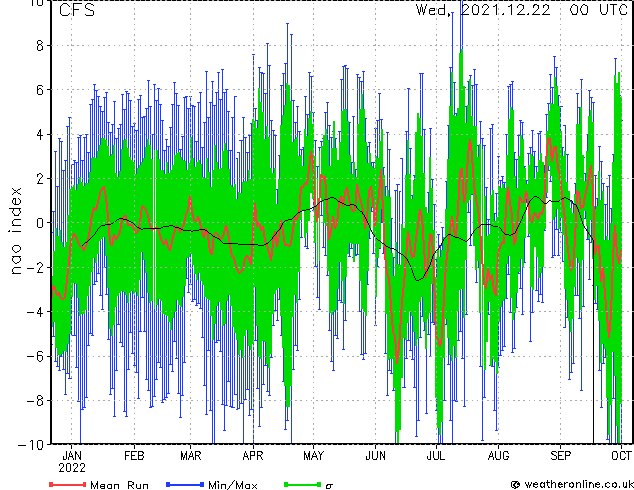Viewport: 634px width, 490px height.
Task: Click the green sigma legend line
Action: tap(303, 484)
